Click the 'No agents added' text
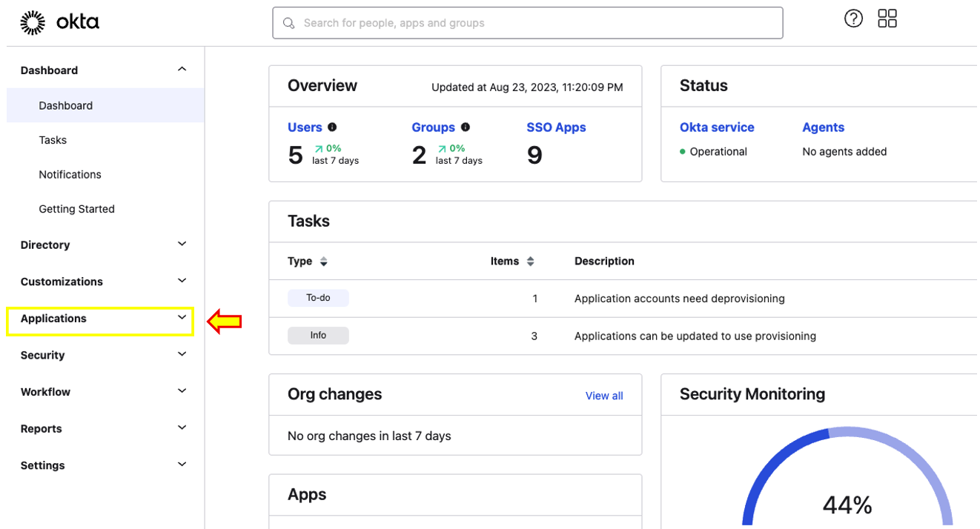This screenshot has width=980, height=529. tap(844, 152)
